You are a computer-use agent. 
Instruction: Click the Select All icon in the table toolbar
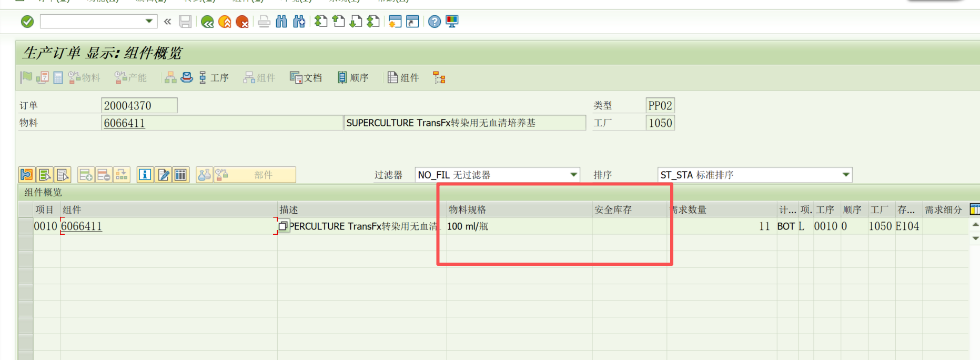click(x=45, y=175)
